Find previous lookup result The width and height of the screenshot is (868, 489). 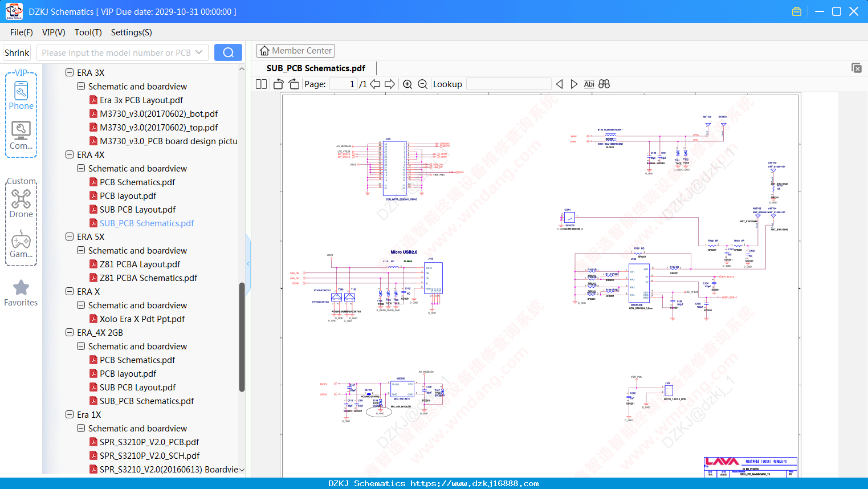[559, 84]
